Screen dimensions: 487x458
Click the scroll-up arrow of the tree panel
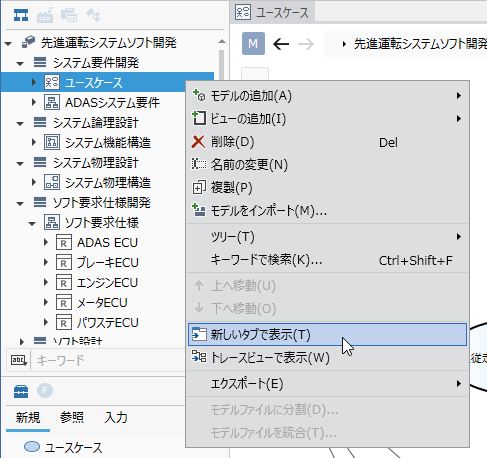click(x=222, y=42)
